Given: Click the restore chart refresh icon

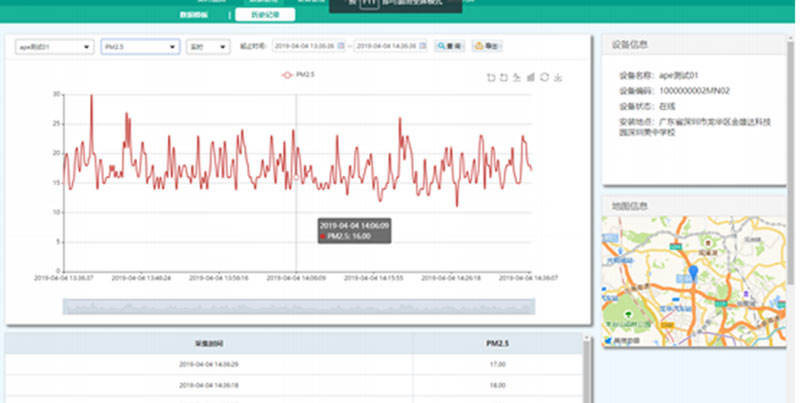Looking at the screenshot, I should point(544,77).
